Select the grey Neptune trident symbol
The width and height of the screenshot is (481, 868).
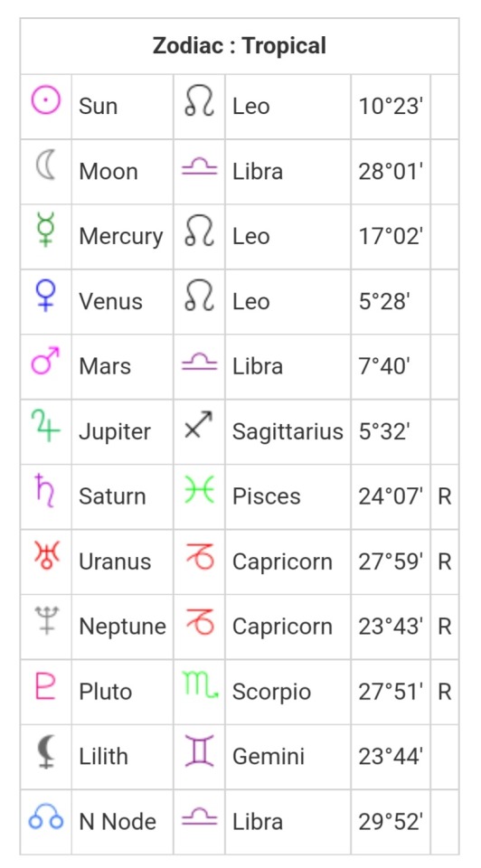pos(46,620)
